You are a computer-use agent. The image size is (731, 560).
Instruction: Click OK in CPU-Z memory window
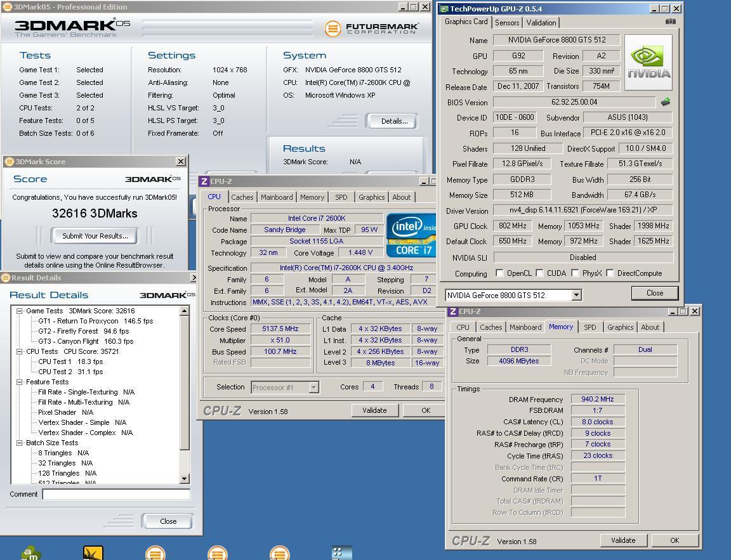click(x=675, y=540)
